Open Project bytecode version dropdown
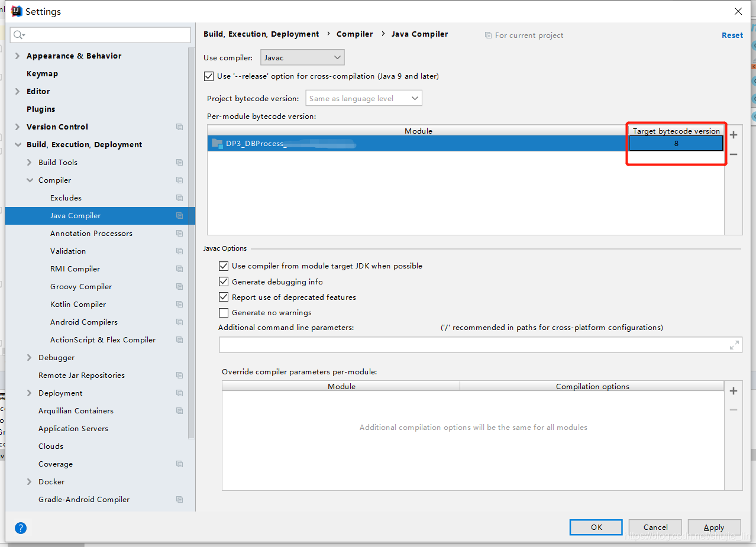This screenshot has width=756, height=547. coord(364,98)
